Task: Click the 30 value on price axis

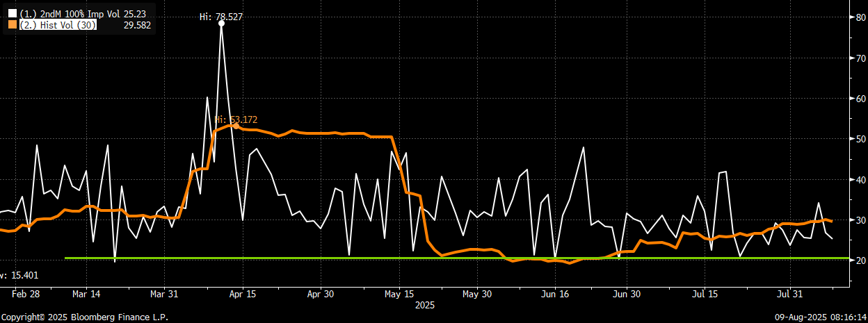Action: (x=860, y=220)
